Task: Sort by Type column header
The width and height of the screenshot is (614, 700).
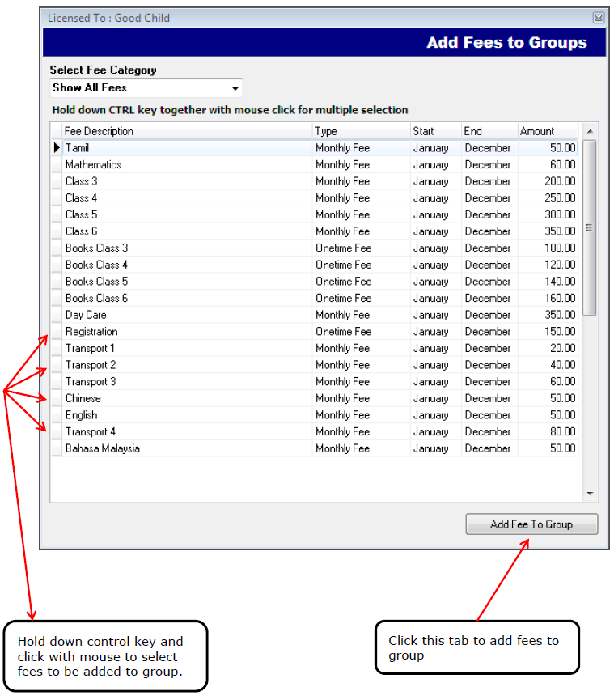Action: point(360,131)
